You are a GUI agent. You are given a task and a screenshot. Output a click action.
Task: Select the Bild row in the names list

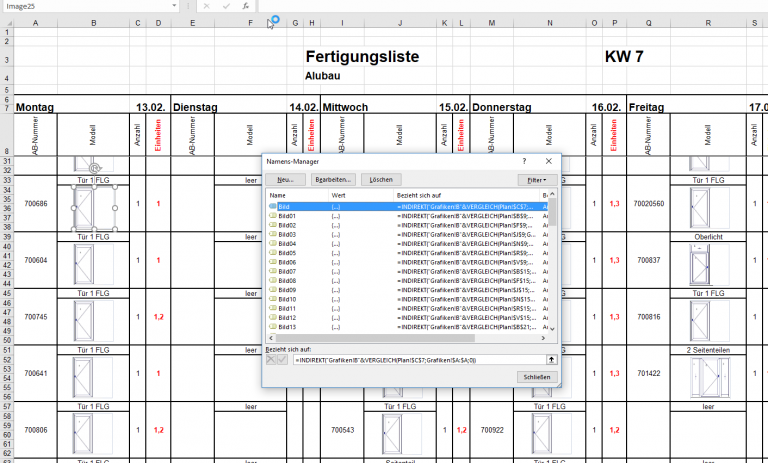coord(408,207)
